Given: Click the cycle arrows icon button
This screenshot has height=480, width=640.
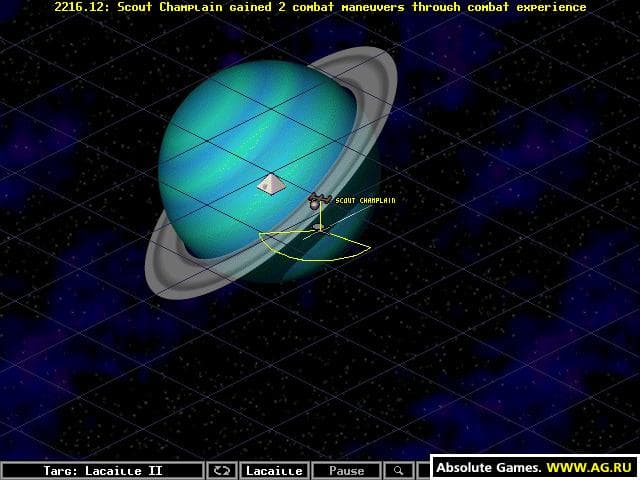Looking at the screenshot, I should coord(222,471).
